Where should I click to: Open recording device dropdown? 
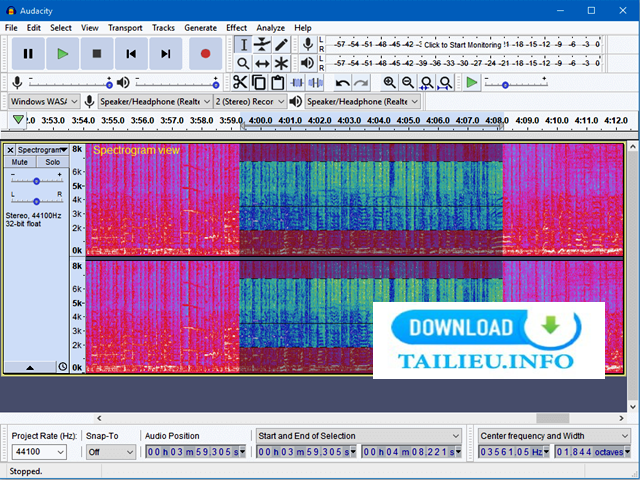pyautogui.click(x=155, y=101)
